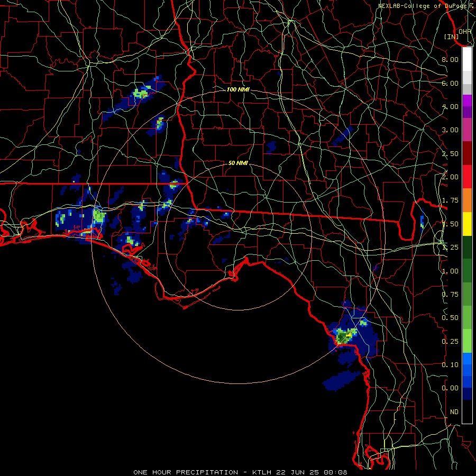The width and height of the screenshot is (476, 476).
Task: Click the 1.00 legend value
Action: coord(450,271)
